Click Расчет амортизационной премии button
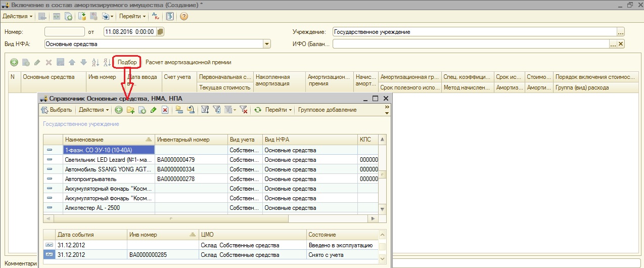Screen dimensions: 644x268 pyautogui.click(x=188, y=62)
